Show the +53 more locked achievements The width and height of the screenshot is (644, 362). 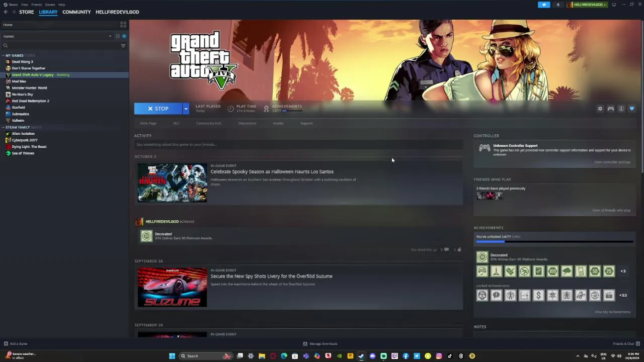point(623,296)
